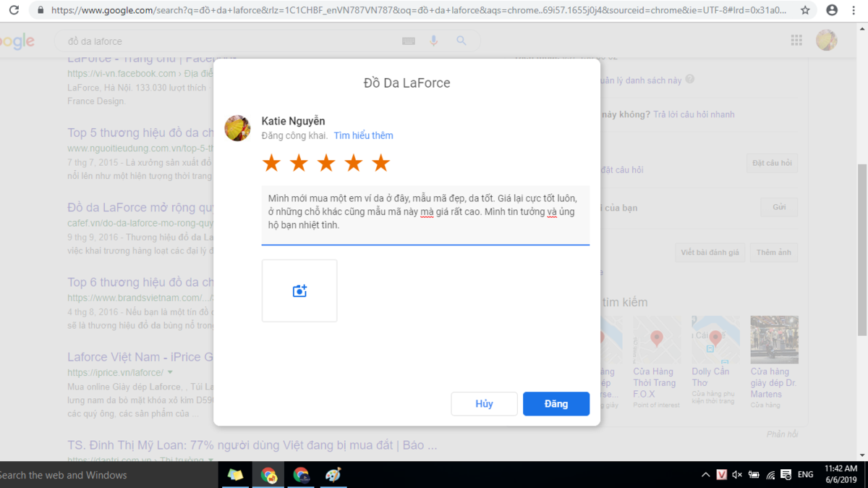Click inside the review text area
The width and height of the screenshot is (868, 488).
coord(425,215)
